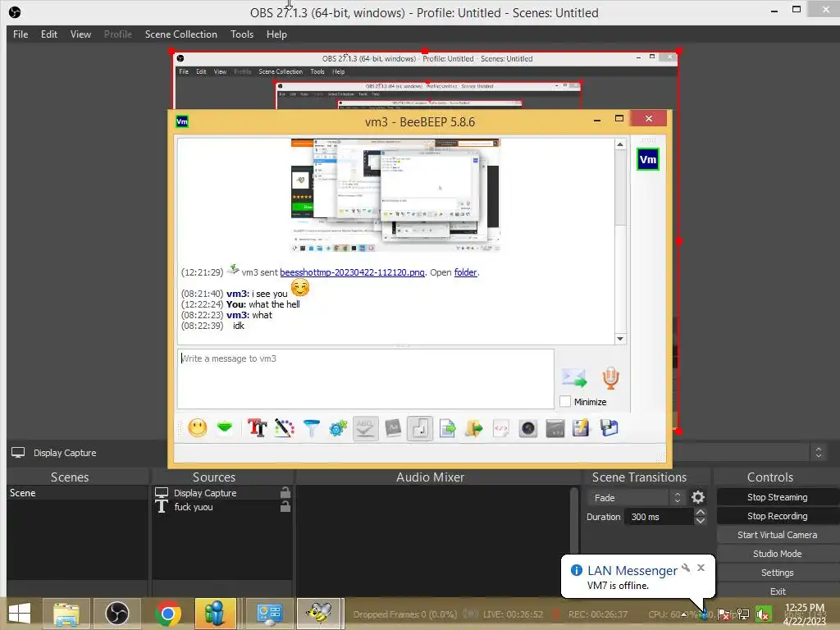The width and height of the screenshot is (840, 630).
Task: Toggle the ABC spell checking button
Action: coord(365,428)
